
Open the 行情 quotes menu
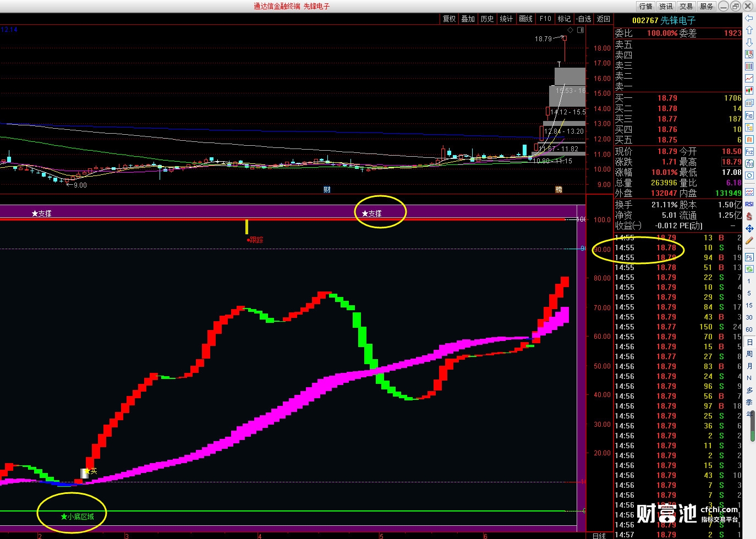pyautogui.click(x=646, y=6)
